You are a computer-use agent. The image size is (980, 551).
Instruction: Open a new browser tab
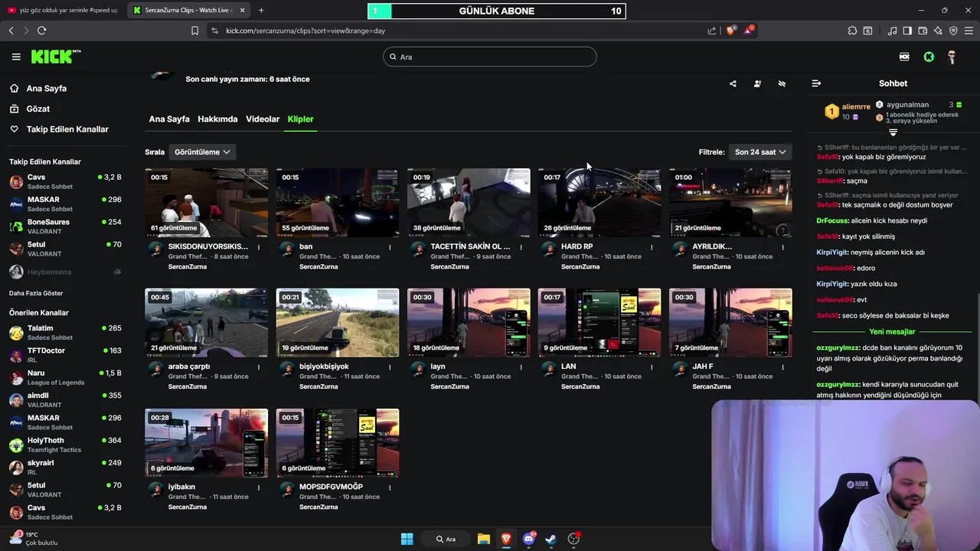pos(261,10)
